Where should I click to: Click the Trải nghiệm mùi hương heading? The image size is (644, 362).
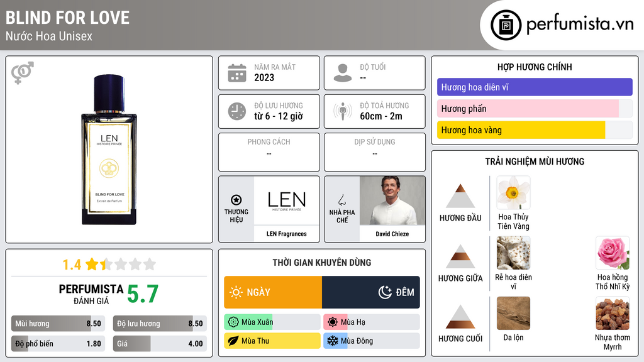pyautogui.click(x=535, y=162)
